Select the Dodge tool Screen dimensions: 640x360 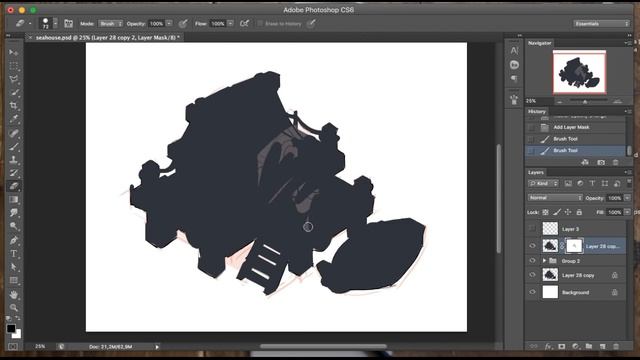pyautogui.click(x=13, y=226)
